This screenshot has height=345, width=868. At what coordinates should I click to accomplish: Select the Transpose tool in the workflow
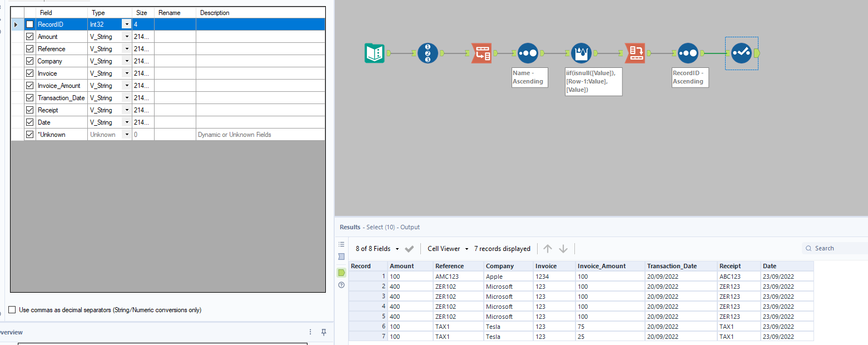click(x=481, y=53)
